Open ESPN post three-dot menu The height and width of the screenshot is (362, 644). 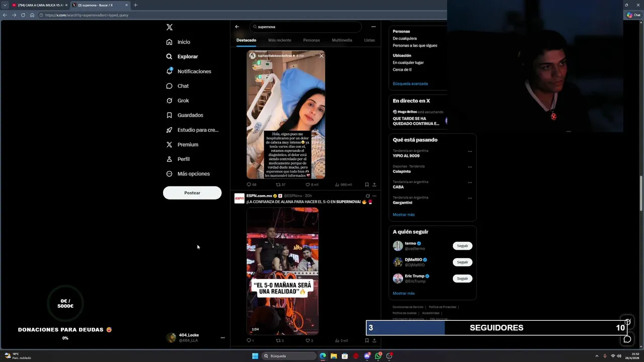pos(374,196)
